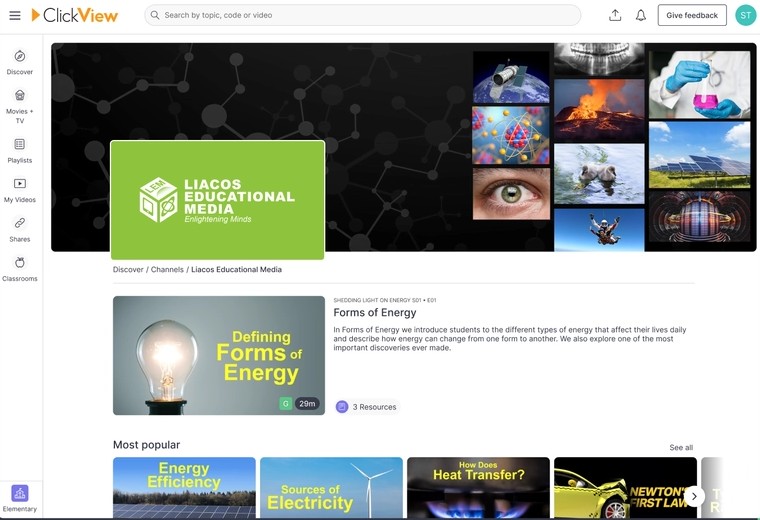This screenshot has height=520, width=760.
Task: Open the 3 Resources chip
Action: 367,407
